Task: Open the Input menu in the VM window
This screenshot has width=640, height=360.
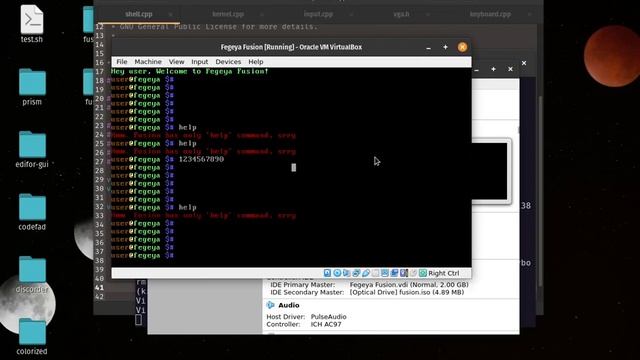Action: pos(200,62)
